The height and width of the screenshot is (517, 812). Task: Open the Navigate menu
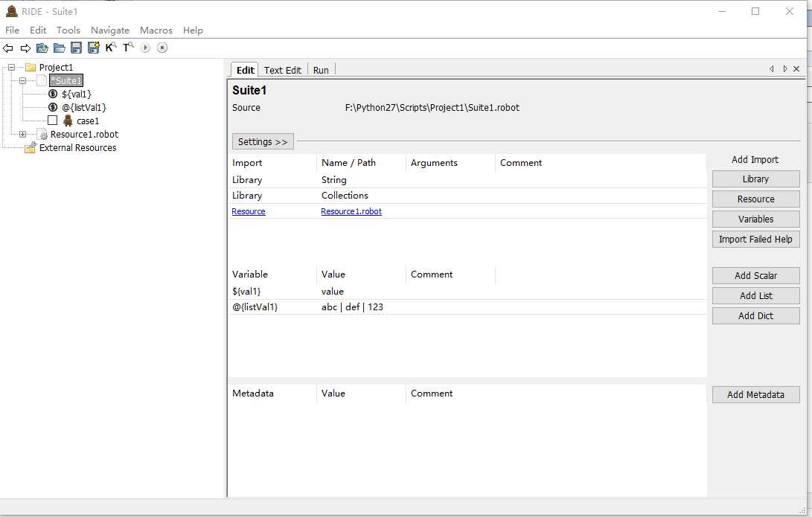(110, 30)
